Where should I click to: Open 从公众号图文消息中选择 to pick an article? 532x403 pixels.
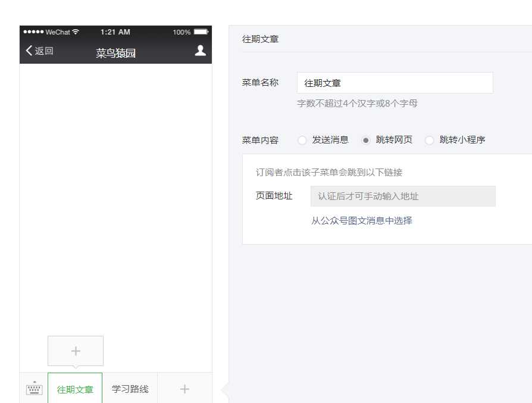coord(361,220)
